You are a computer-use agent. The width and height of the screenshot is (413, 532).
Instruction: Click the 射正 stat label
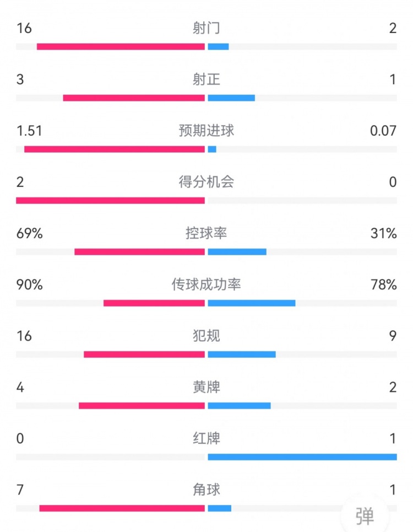206,79
